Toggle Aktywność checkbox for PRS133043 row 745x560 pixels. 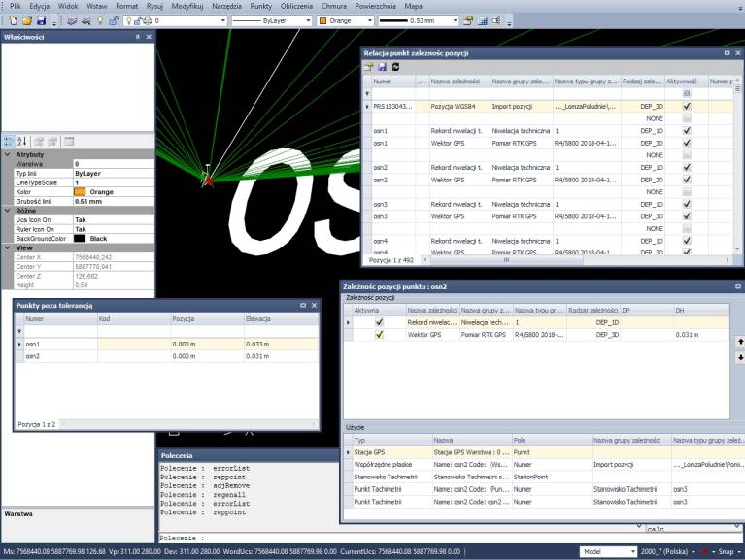pyautogui.click(x=688, y=106)
